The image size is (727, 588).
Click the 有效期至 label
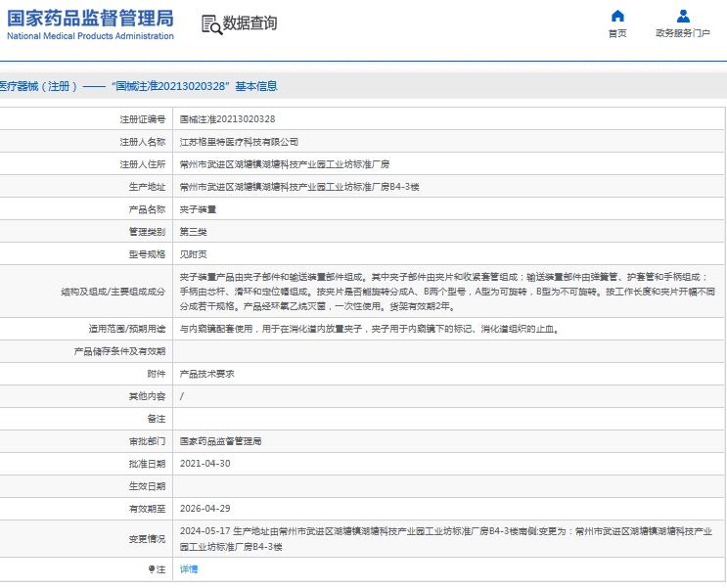[x=147, y=509]
